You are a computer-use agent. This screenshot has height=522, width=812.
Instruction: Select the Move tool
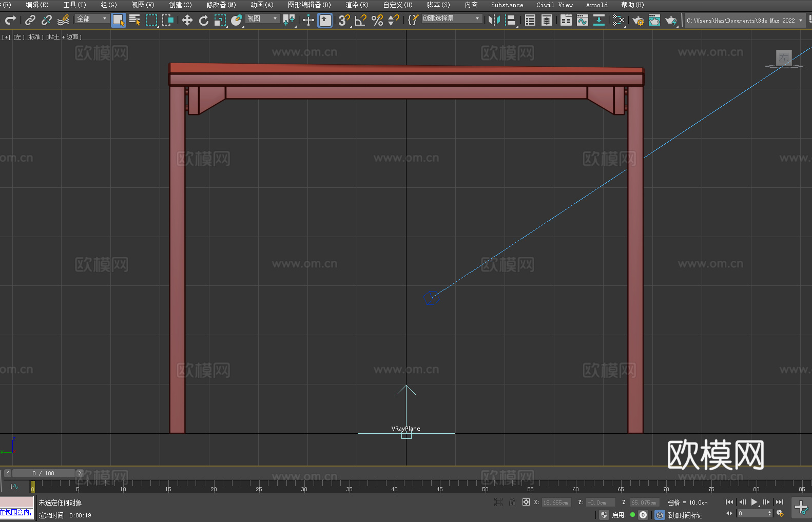point(187,20)
